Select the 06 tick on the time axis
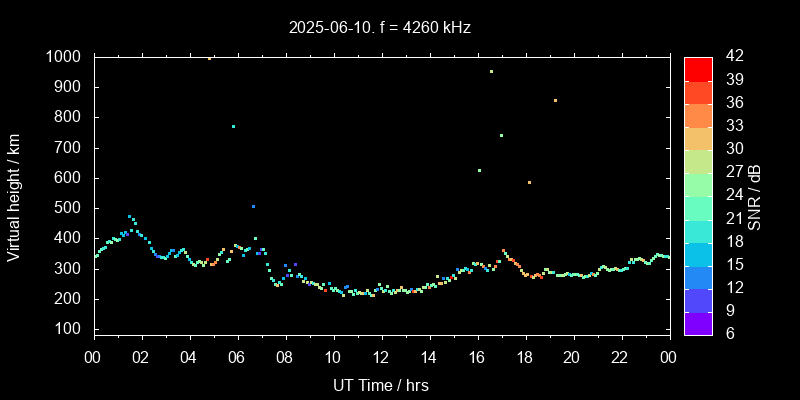 pyautogui.click(x=237, y=357)
